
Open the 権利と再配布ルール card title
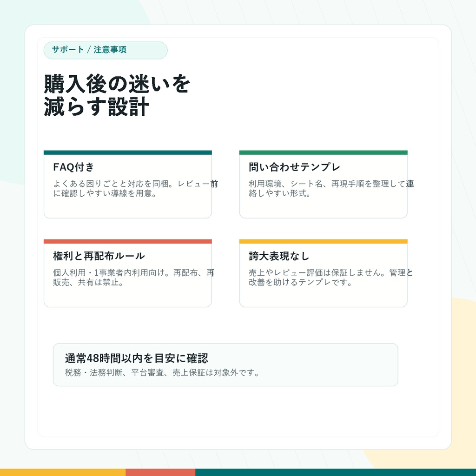pyautogui.click(x=99, y=256)
